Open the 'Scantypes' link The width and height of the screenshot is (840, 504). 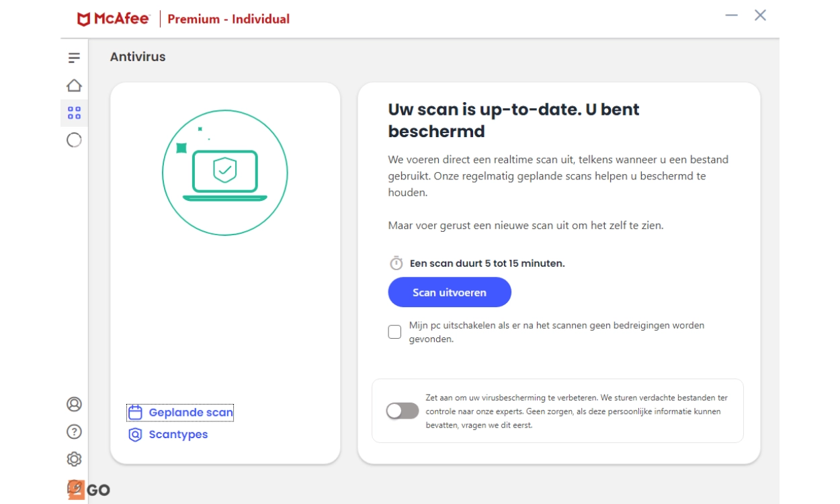(178, 435)
